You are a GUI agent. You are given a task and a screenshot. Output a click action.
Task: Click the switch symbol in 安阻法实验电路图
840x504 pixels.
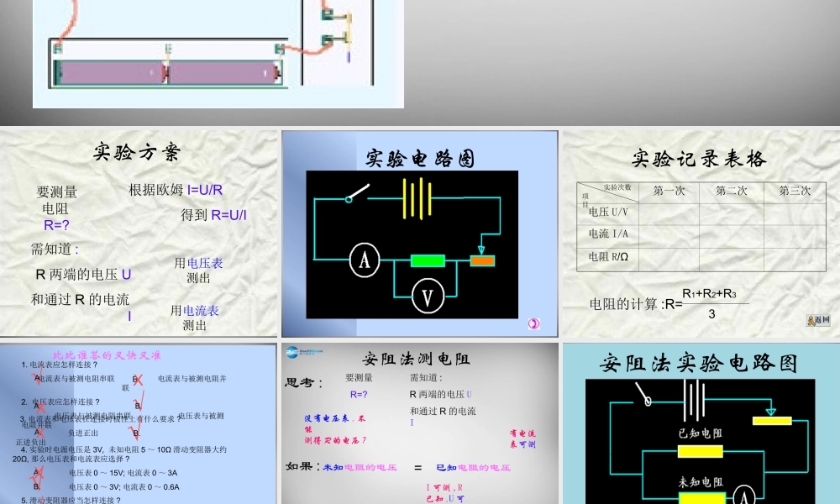point(643,394)
